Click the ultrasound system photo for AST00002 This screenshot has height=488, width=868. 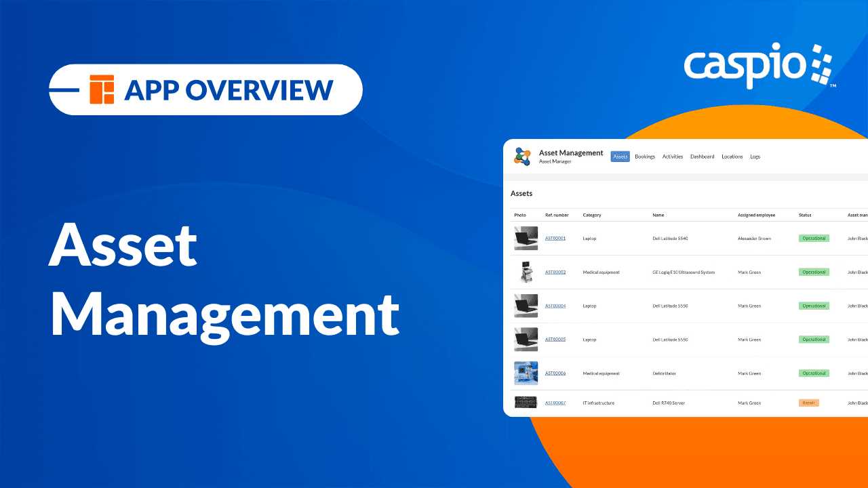526,272
